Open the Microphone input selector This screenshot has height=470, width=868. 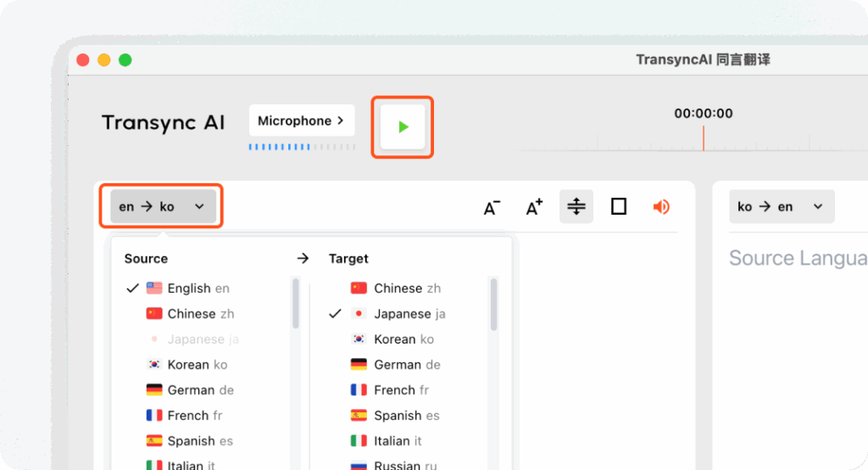point(302,120)
